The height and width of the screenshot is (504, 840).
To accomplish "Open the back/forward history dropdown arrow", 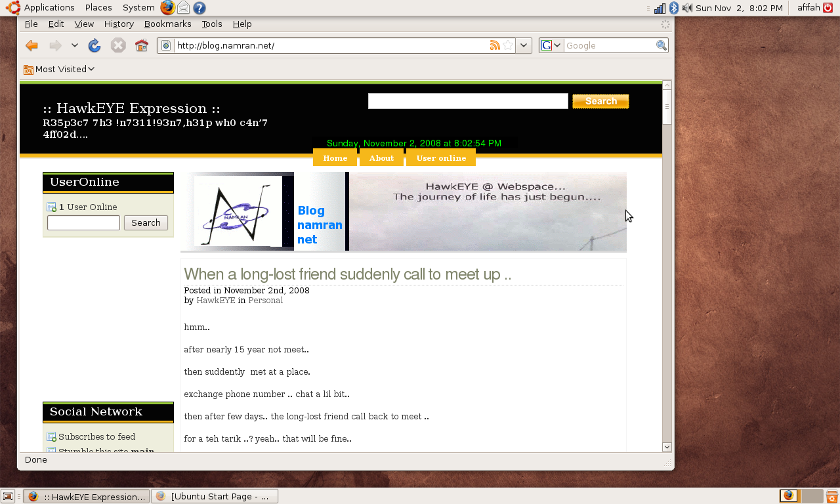I will 75,45.
